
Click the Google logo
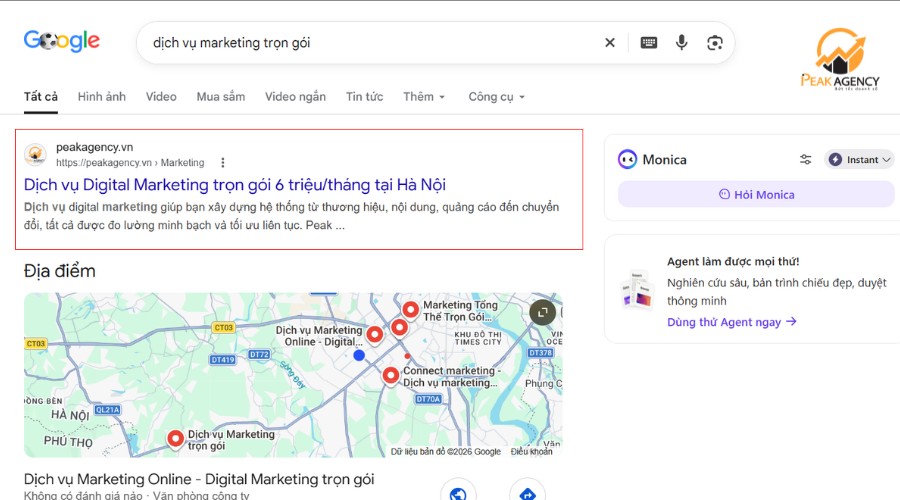pos(61,41)
